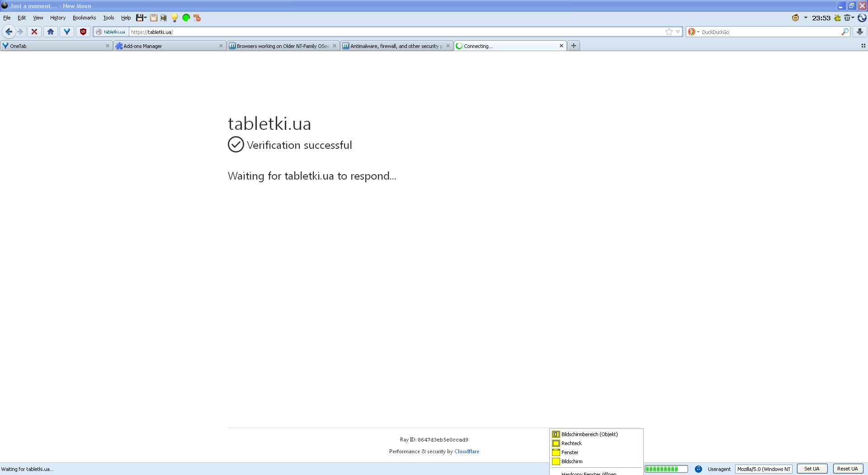
Task: Click the beige floppy disk toolbar icon
Action: click(154, 18)
